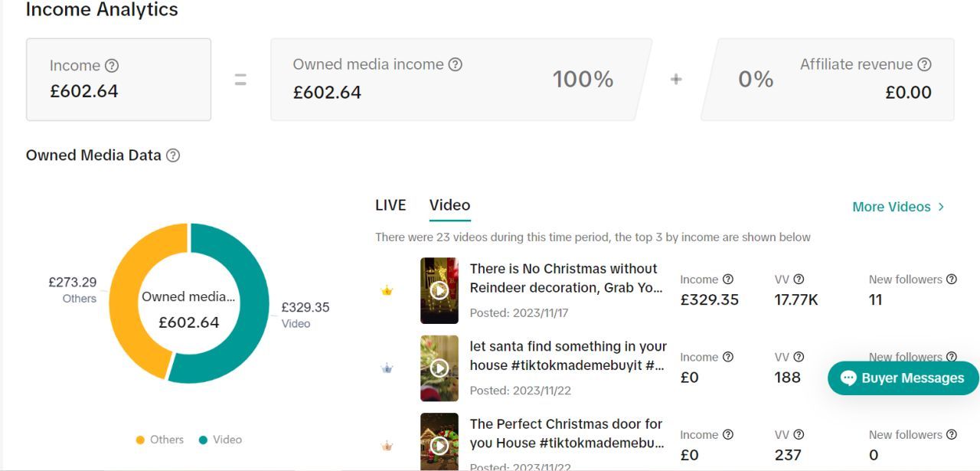Screen dimensions: 980x471
Task: Open the More Videos link
Action: pos(891,207)
